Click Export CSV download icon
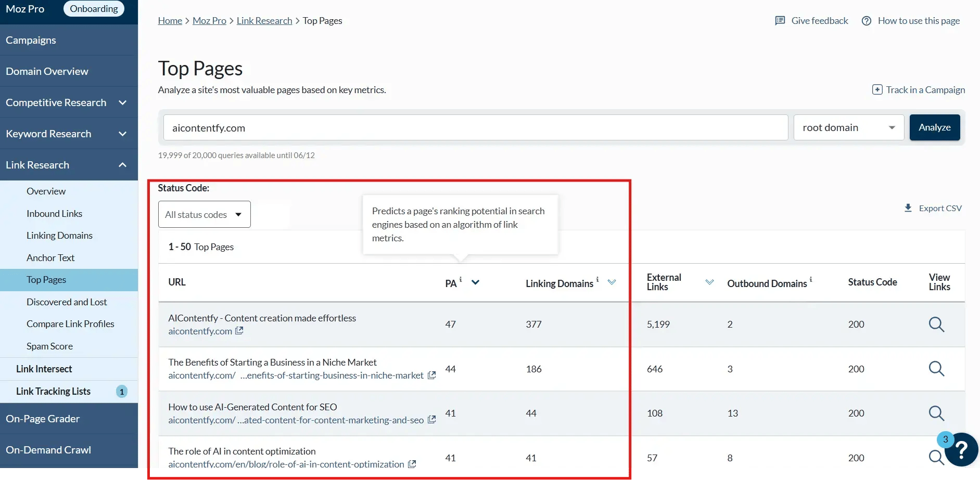 tap(908, 208)
